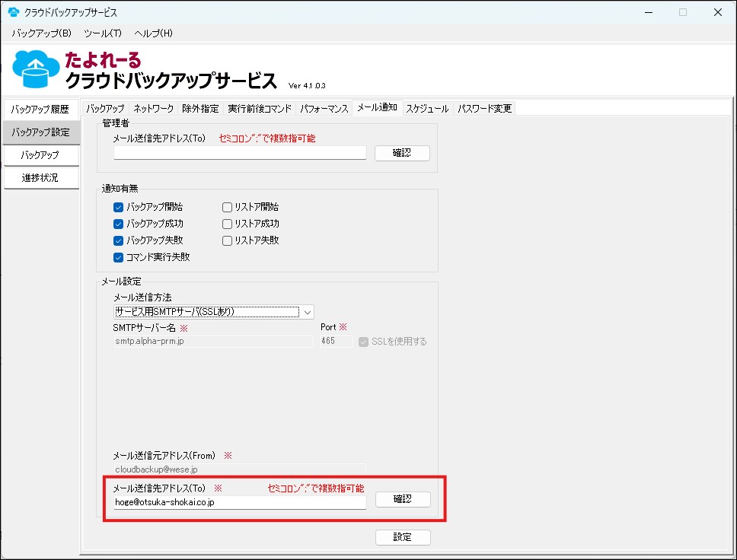Image resolution: width=737 pixels, height=560 pixels.
Task: Enable the リストア開始 notification checkbox
Action: coord(228,207)
